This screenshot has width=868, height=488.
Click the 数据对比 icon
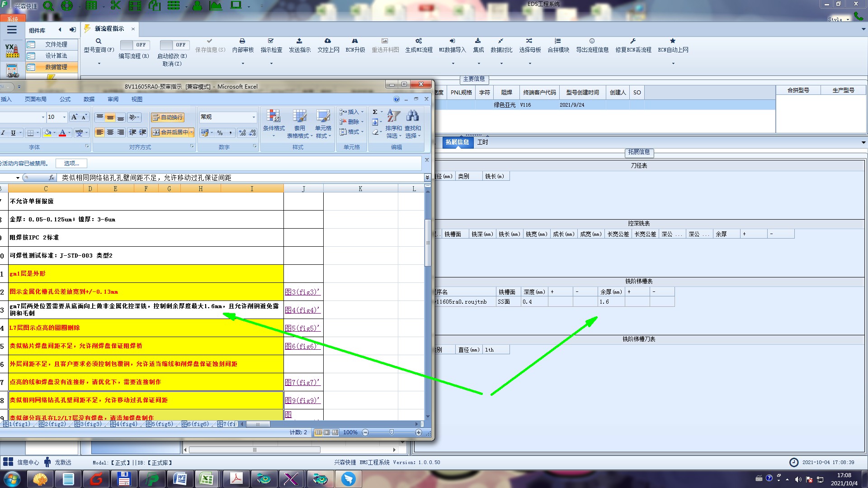[x=501, y=41]
